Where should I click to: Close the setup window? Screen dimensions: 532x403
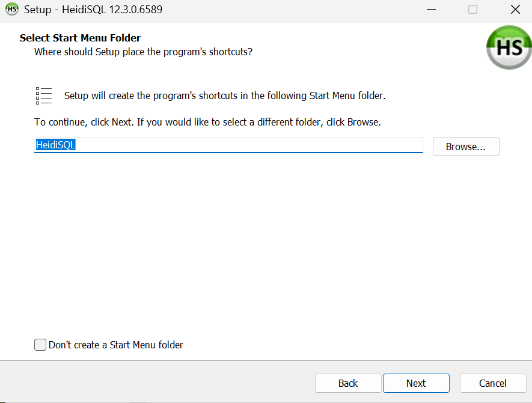(x=515, y=10)
